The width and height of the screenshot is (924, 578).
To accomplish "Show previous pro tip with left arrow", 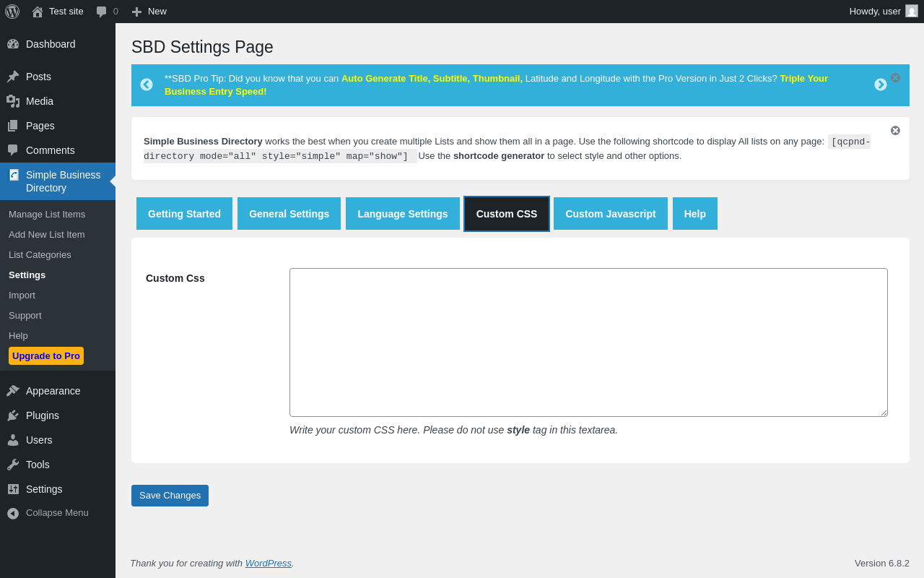I will [x=147, y=85].
